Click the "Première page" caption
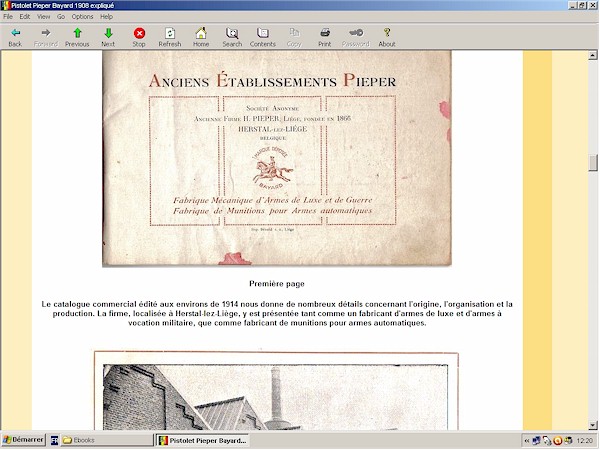Viewport: 600px width, 450px height. (x=277, y=284)
